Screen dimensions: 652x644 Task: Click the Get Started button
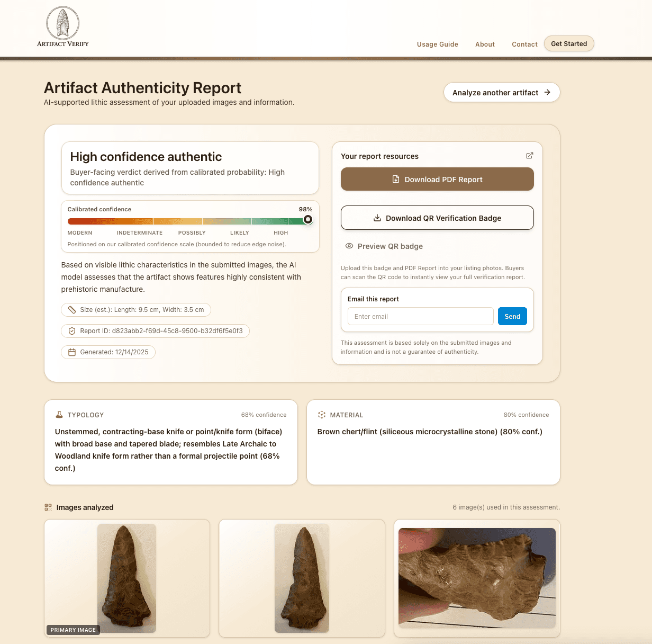(x=569, y=43)
